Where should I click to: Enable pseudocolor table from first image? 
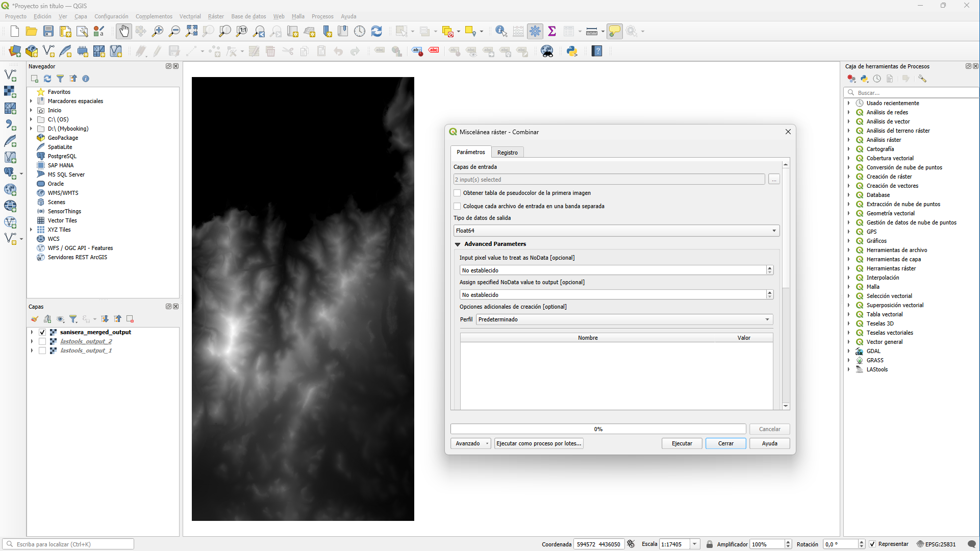[457, 193]
